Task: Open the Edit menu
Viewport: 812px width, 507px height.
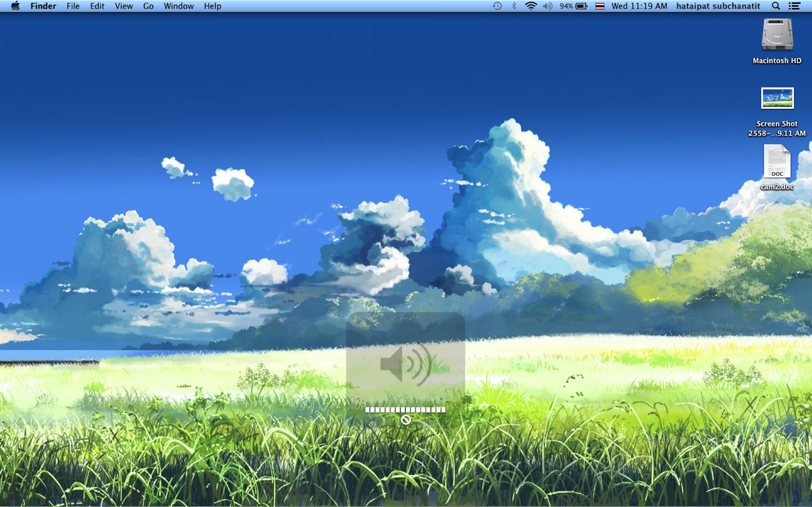Action: [97, 6]
